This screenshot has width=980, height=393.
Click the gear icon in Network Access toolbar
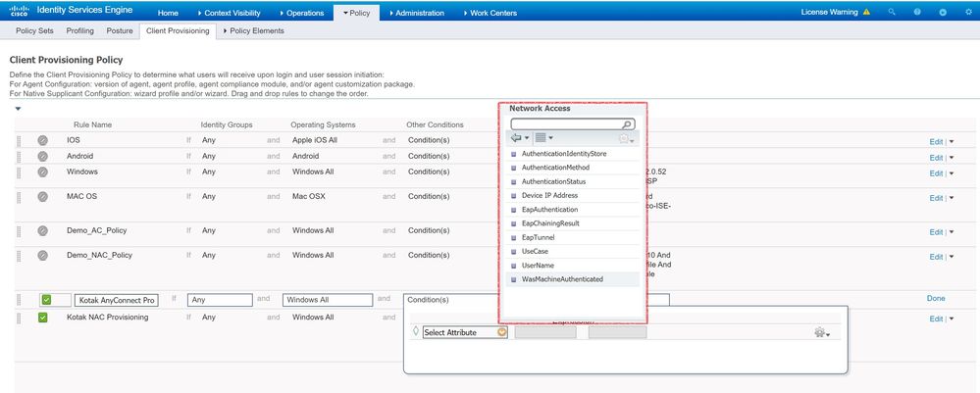pyautogui.click(x=626, y=139)
